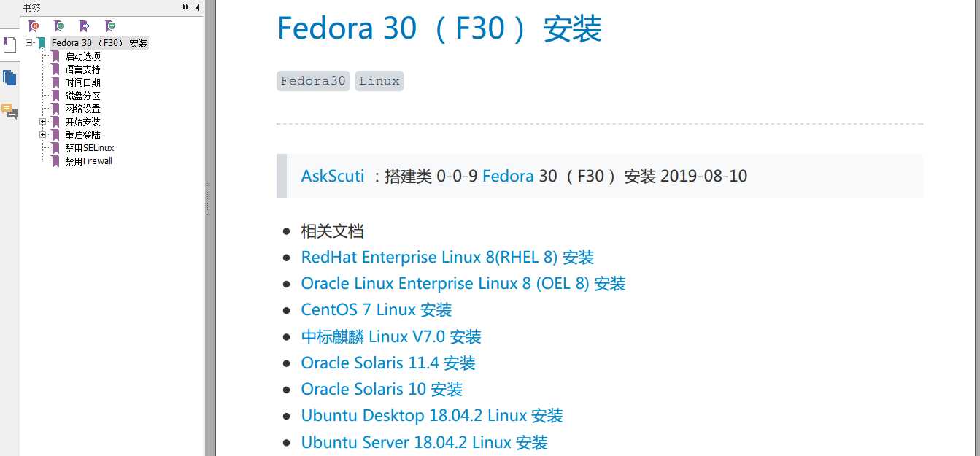Open the bookmark options dropdown icon

coord(110,26)
